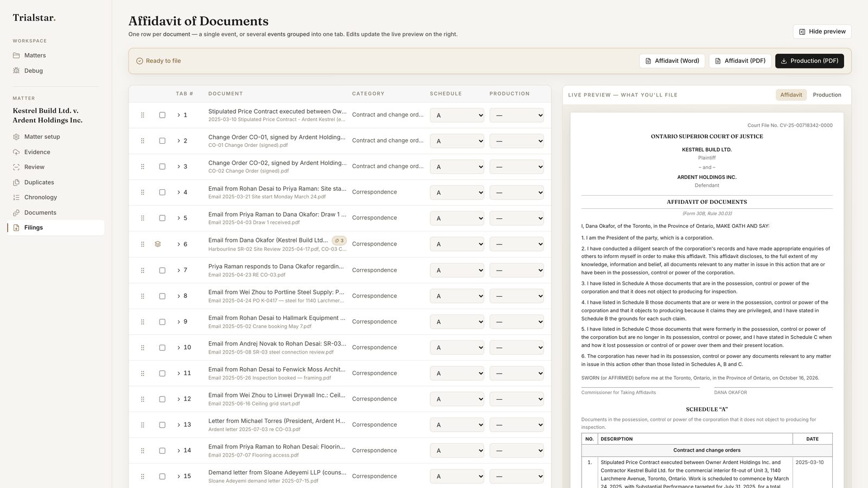
Task: Expand tab 9 row chevron
Action: click(178, 322)
